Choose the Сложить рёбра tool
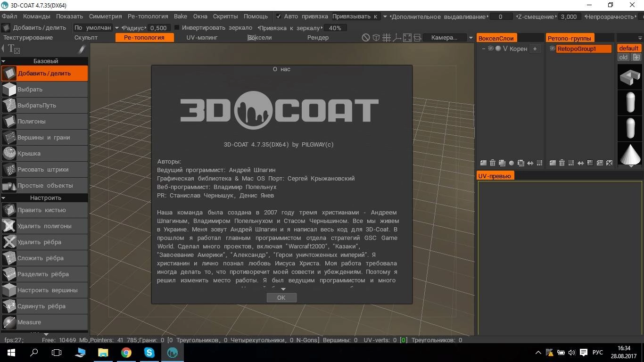This screenshot has height=362, width=644. (x=44, y=258)
